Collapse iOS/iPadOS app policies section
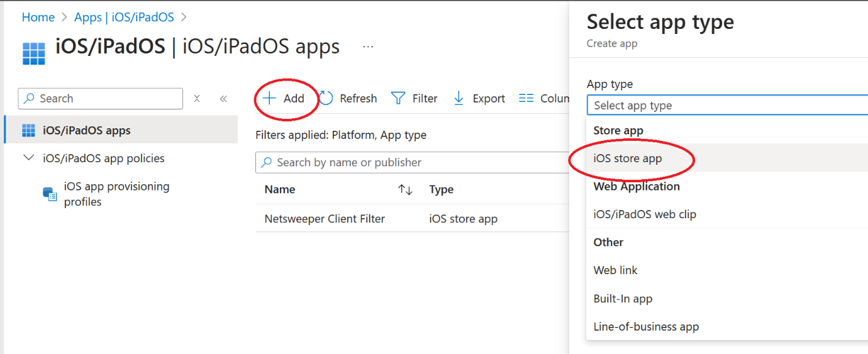Viewport: 868px width, 354px height. 28,158
